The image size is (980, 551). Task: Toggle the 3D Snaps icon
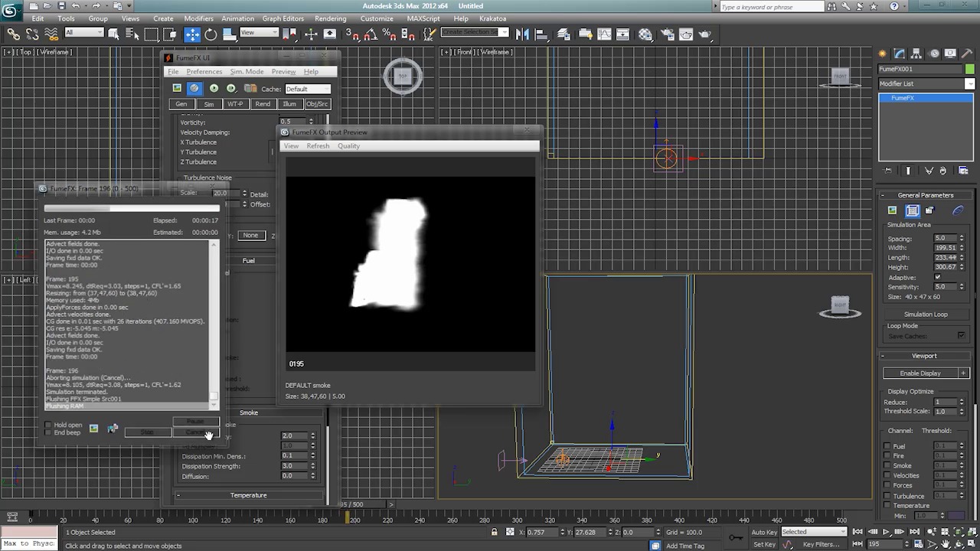[351, 34]
